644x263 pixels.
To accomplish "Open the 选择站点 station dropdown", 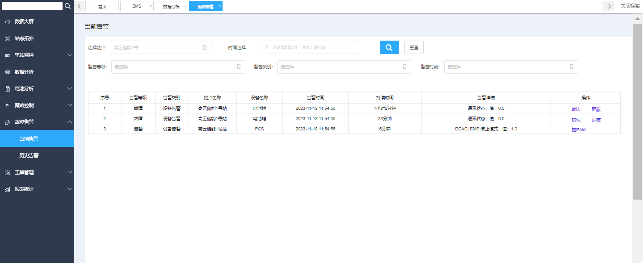I will click(x=161, y=47).
